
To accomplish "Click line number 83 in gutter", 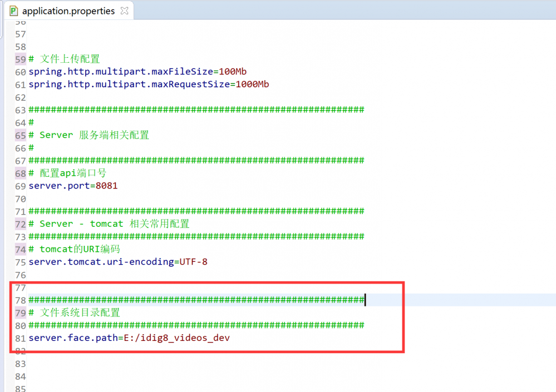I will click(x=21, y=364).
